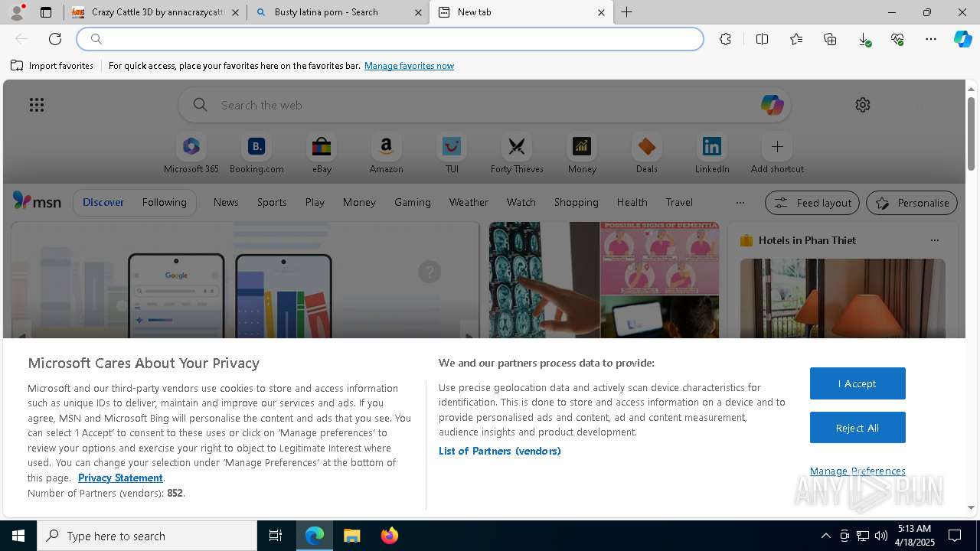This screenshot has height=551, width=980.
Task: Open the Extensions puzzle icon
Action: point(725,39)
